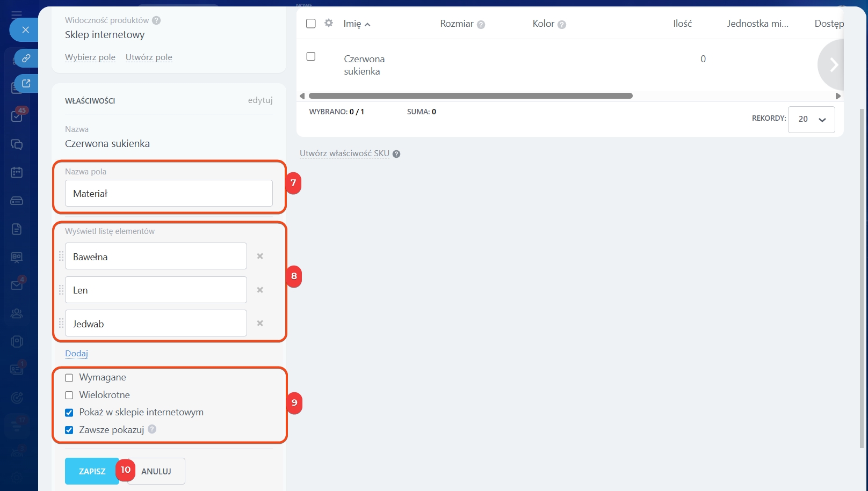The width and height of the screenshot is (868, 491).
Task: Click the copy link icon on the side tab
Action: coord(26,58)
